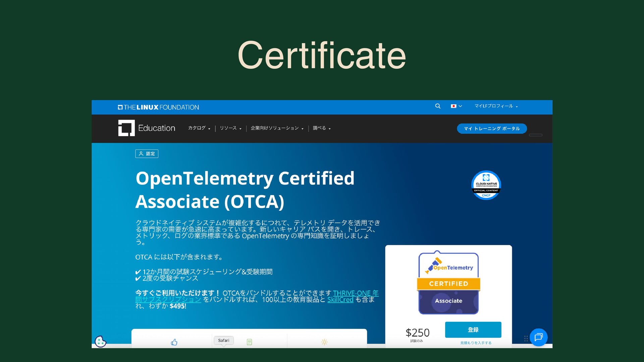This screenshot has width=644, height=362.
Task: Click the 見積もりを入手する link
Action: point(476,343)
